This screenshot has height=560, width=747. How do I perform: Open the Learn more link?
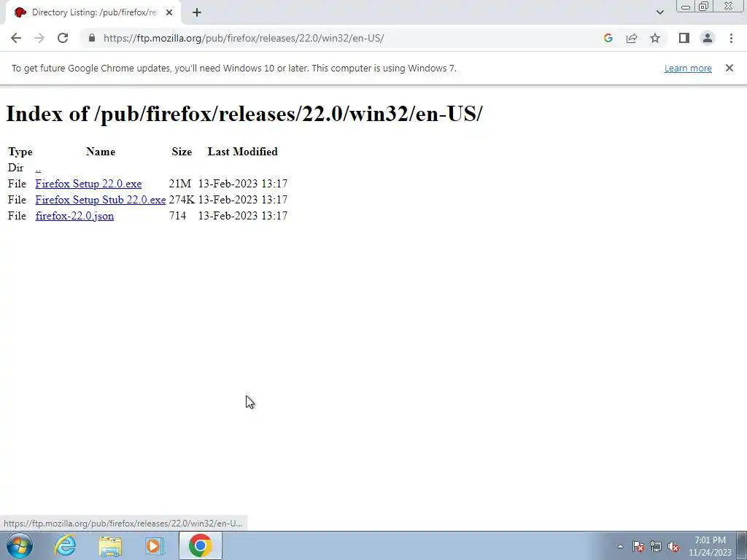pyautogui.click(x=688, y=68)
